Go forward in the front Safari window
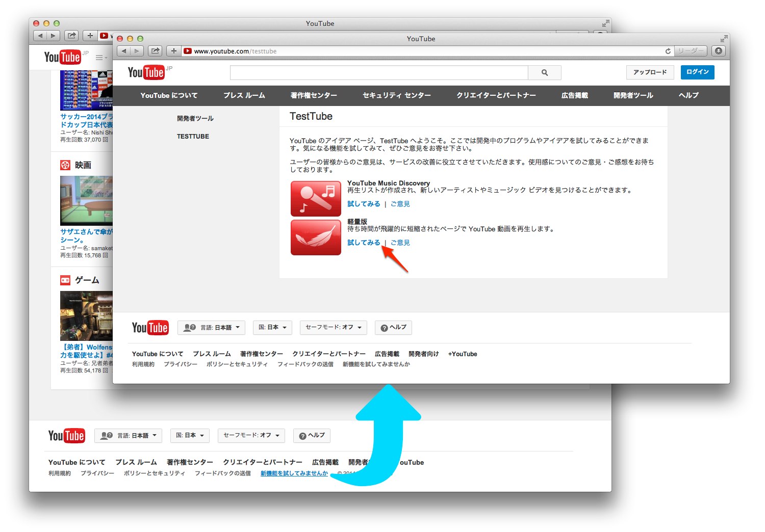The width and height of the screenshot is (765, 532). pyautogui.click(x=136, y=51)
